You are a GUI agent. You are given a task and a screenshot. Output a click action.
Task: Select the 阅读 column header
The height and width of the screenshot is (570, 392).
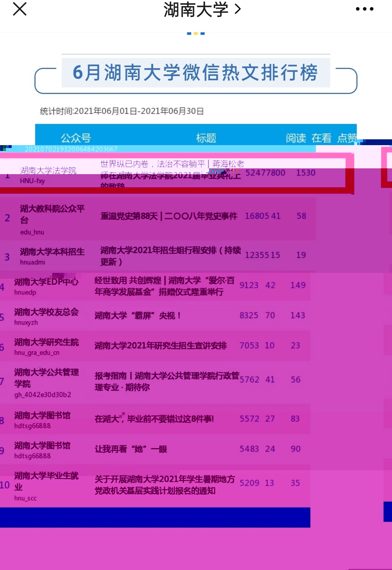(296, 138)
